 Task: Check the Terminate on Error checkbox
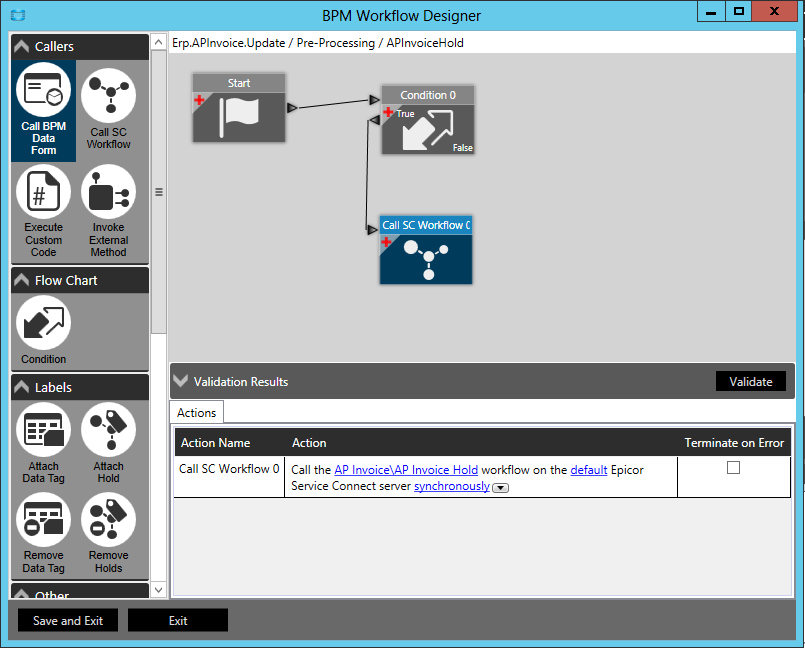pyautogui.click(x=734, y=467)
